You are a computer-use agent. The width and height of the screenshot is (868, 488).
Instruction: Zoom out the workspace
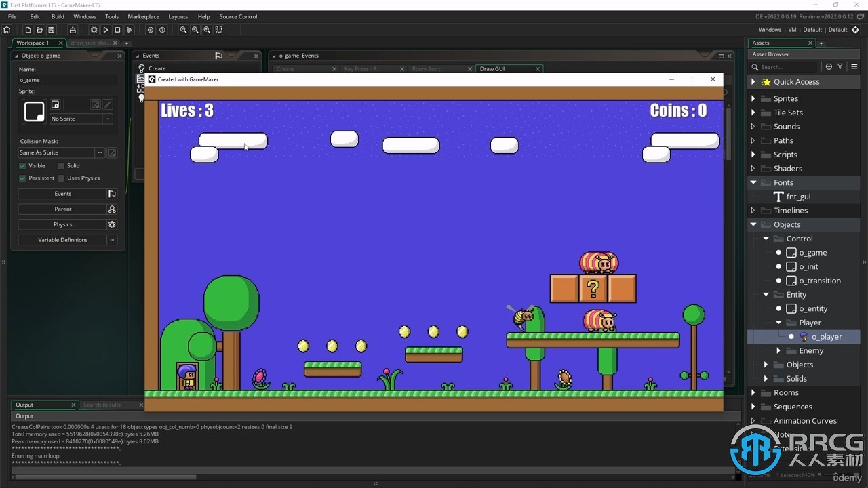(x=183, y=30)
